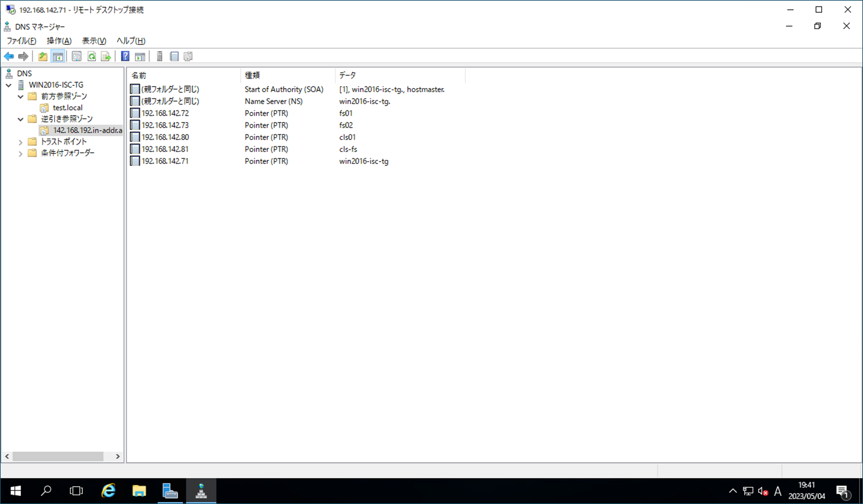Toggle the Show/Hide console tree button
863x504 pixels.
click(58, 56)
